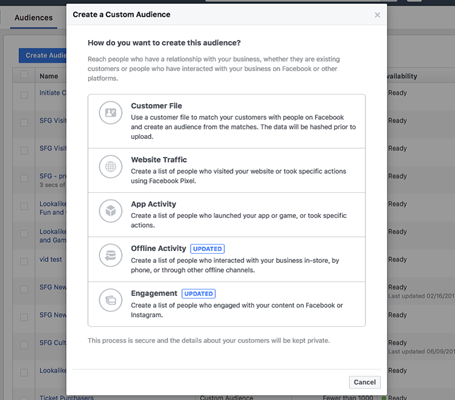Click the Last updated 02/16 status text
This screenshot has width=455, height=400.
click(x=421, y=296)
